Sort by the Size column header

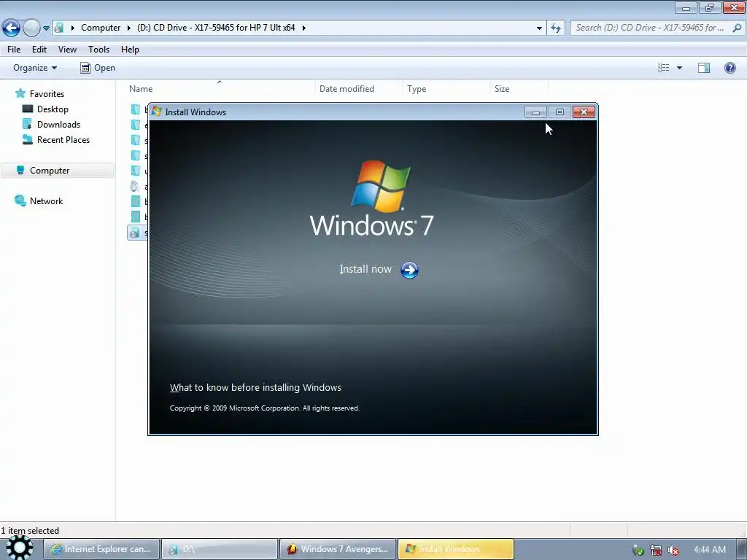click(502, 88)
